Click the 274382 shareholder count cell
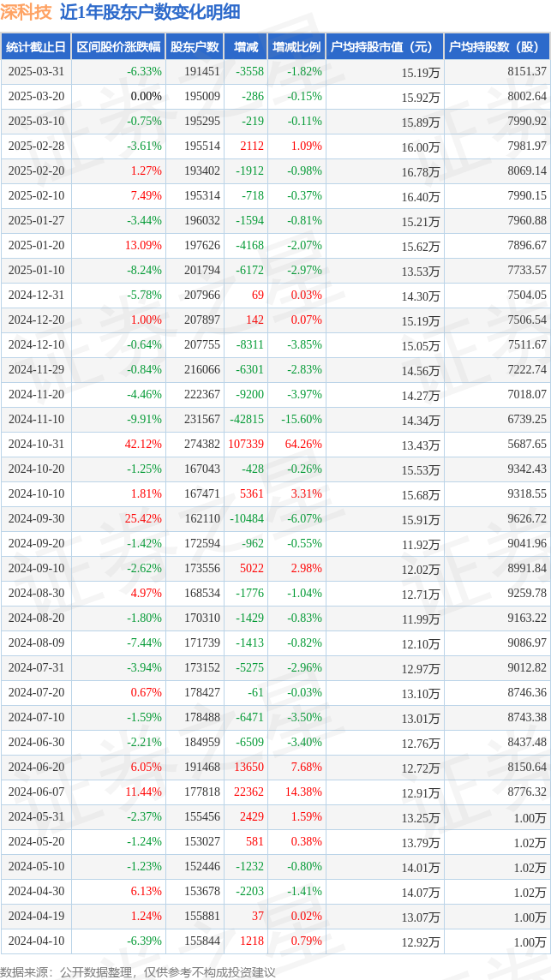Screen dimensions: 551x980 tap(201, 444)
